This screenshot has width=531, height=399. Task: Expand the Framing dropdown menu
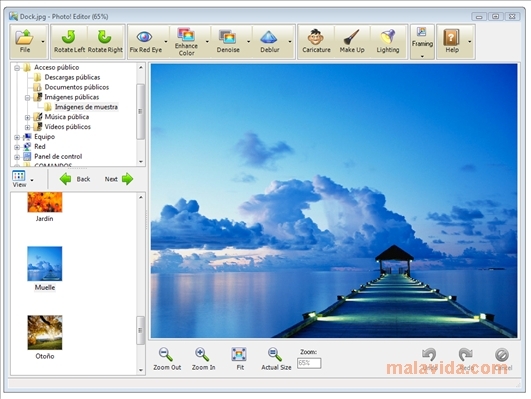coord(422,56)
